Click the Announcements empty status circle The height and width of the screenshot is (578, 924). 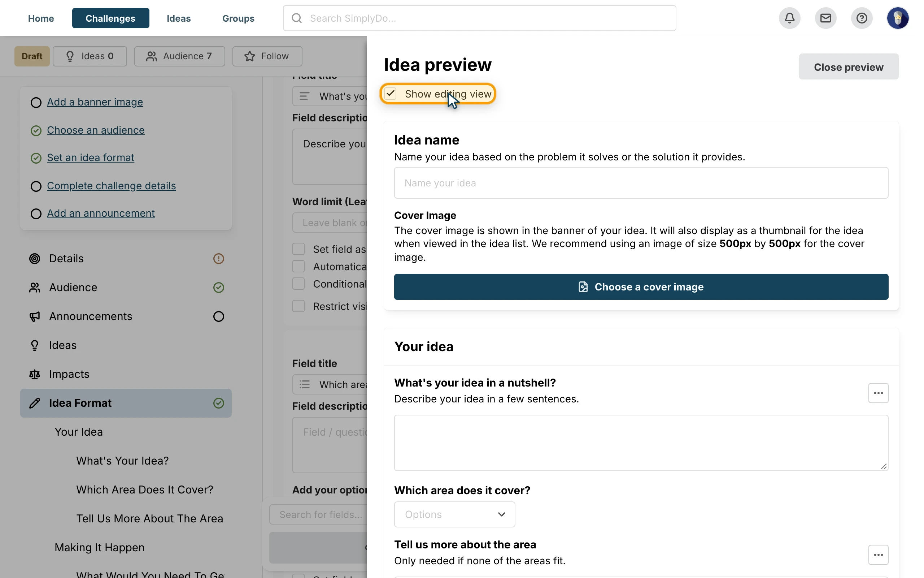point(218,316)
